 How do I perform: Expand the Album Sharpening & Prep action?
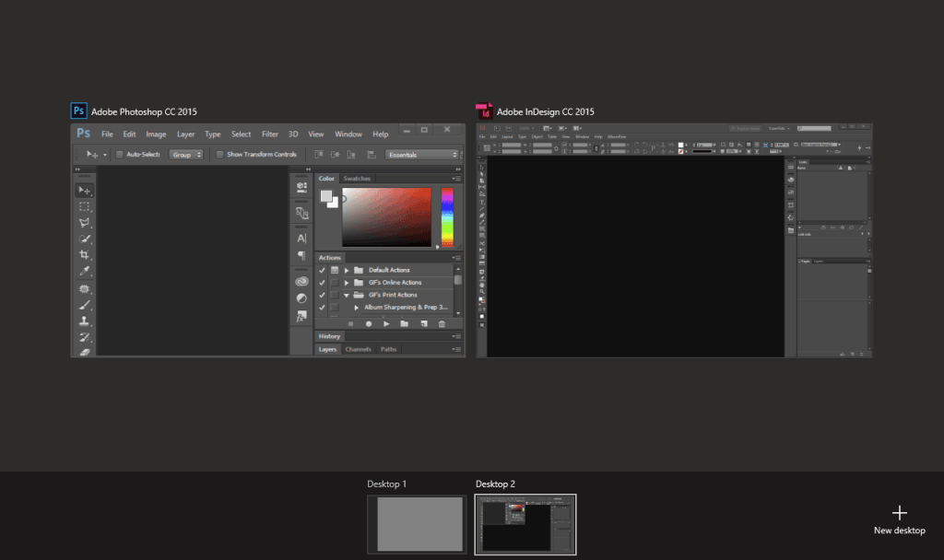coord(357,308)
